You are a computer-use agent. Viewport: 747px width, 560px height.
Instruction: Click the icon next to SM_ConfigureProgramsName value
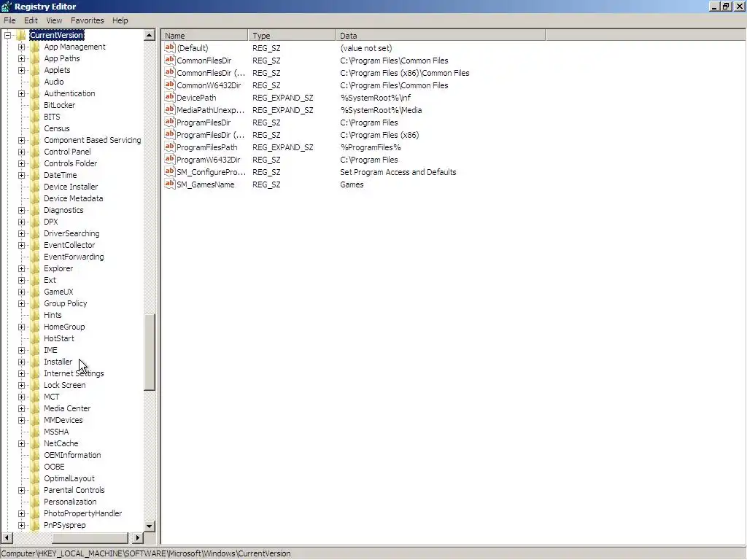click(169, 171)
